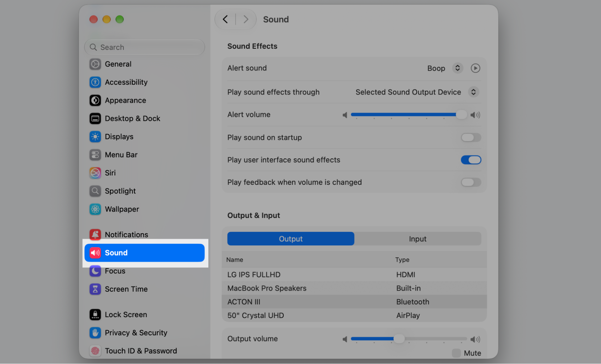Switch to the Output tab
Viewport: 601px width, 364px height.
[291, 239]
